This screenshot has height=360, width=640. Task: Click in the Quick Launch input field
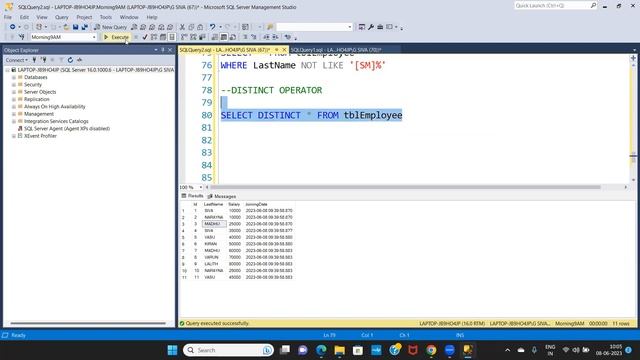pyautogui.click(x=551, y=5)
